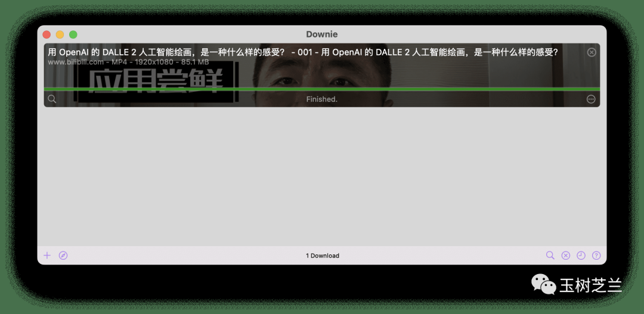The height and width of the screenshot is (314, 644).
Task: Click the www.bilibili.com MP4 info line
Action: pyautogui.click(x=129, y=62)
